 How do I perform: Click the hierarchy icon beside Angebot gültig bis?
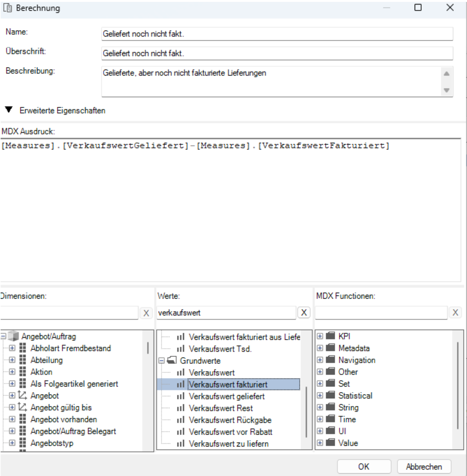(x=22, y=407)
